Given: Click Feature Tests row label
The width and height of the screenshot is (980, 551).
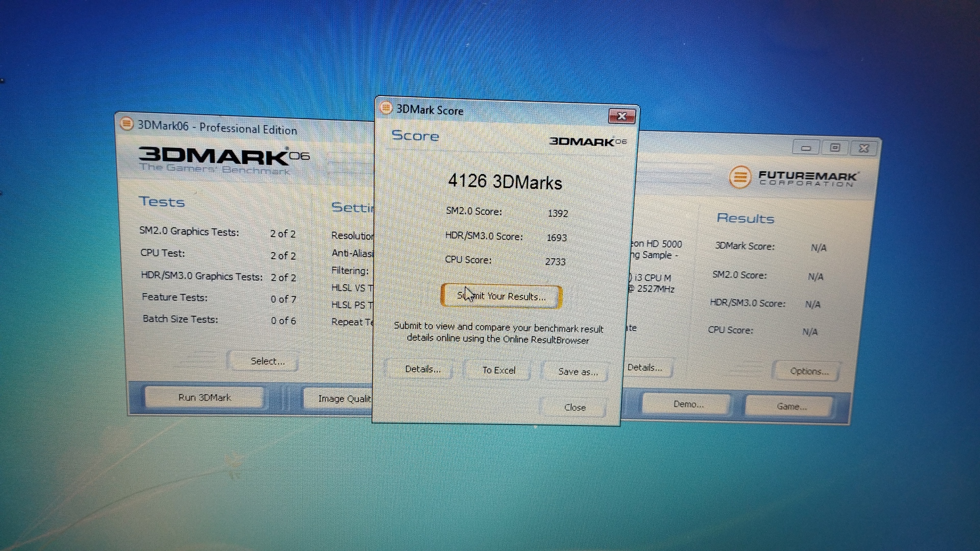Looking at the screenshot, I should tap(175, 297).
